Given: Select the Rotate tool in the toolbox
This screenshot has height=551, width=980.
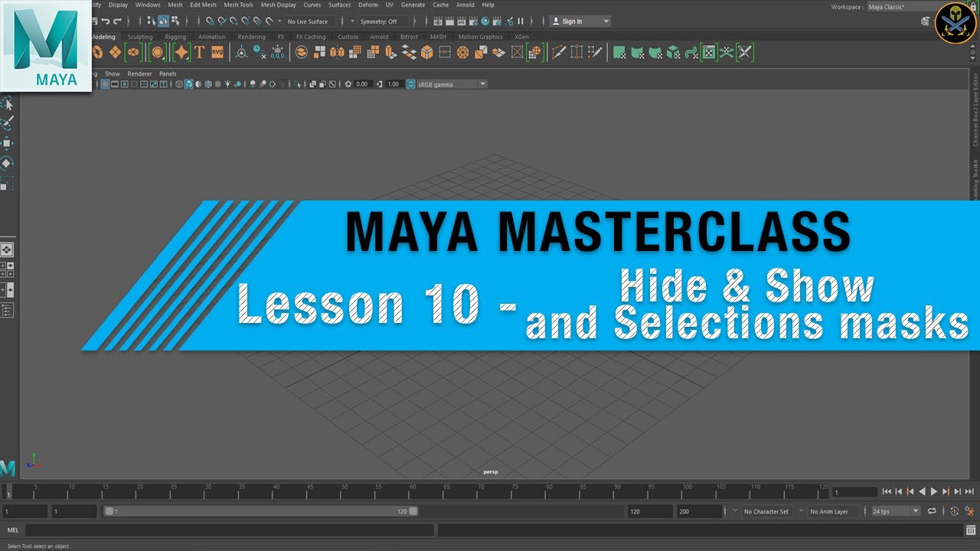Looking at the screenshot, I should coord(6,163).
